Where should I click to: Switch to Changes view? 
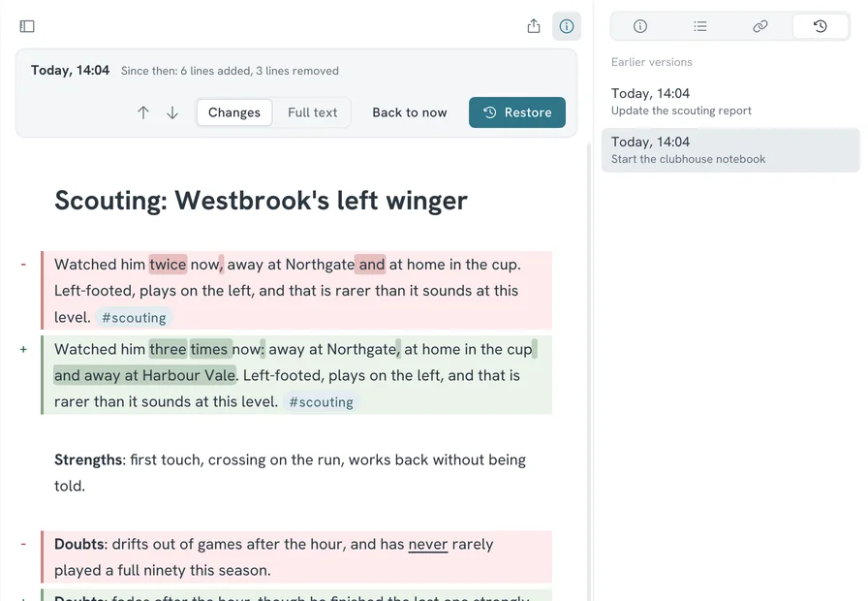tap(234, 112)
